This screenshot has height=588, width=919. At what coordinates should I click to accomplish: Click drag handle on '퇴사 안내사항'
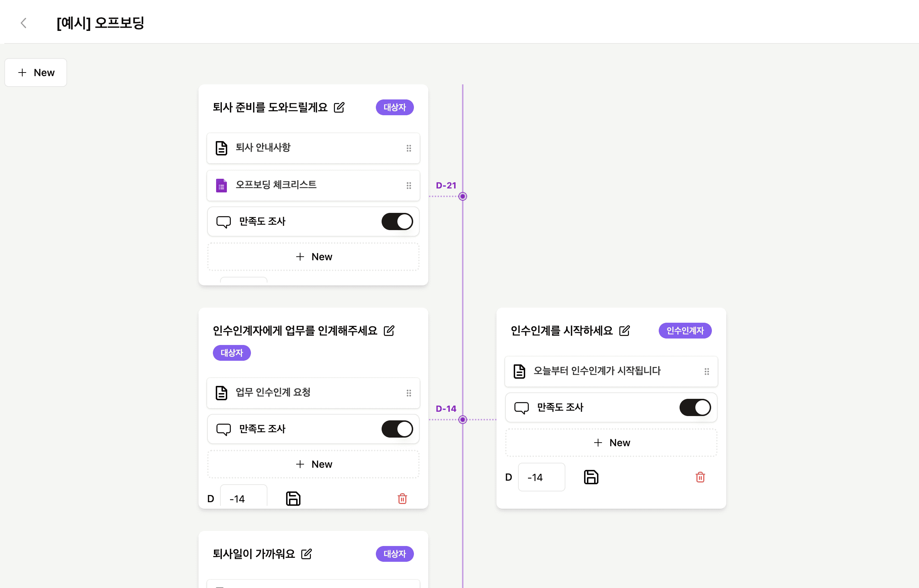point(409,148)
